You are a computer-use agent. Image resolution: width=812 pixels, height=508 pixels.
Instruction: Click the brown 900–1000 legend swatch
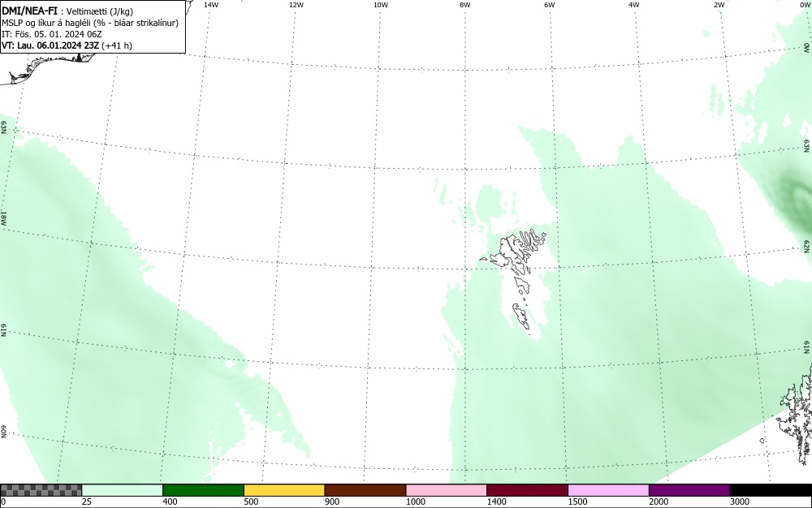tap(365, 490)
